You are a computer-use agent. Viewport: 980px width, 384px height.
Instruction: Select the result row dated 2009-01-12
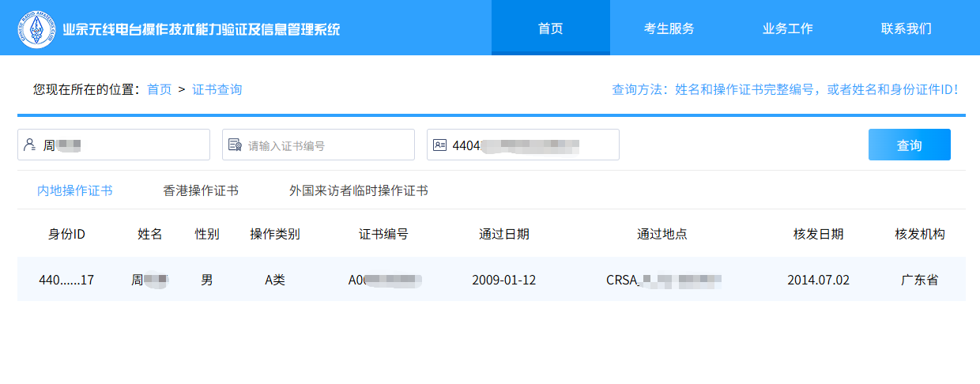[503, 280]
